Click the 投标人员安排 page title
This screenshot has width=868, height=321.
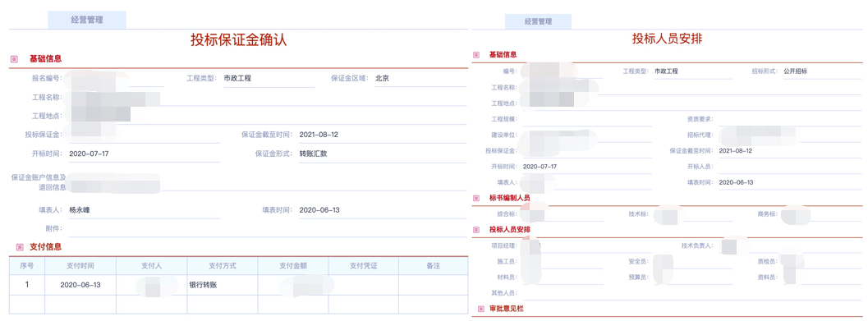tap(667, 39)
